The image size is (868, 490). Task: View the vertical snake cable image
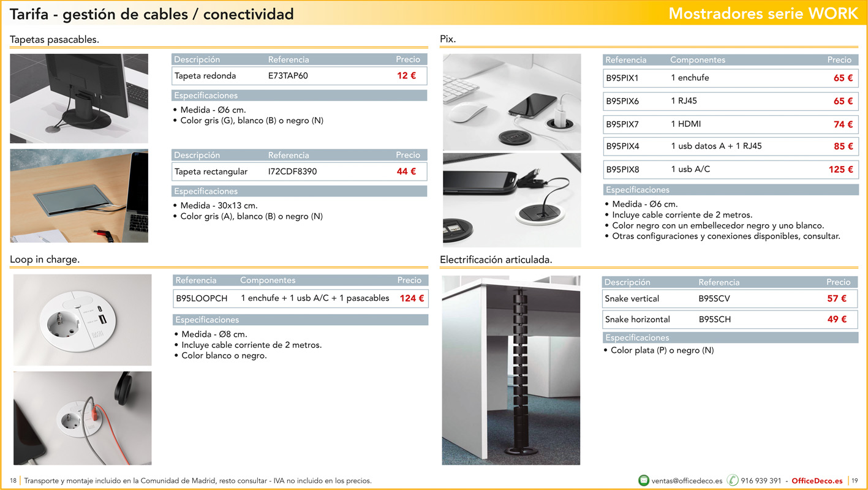(x=511, y=370)
